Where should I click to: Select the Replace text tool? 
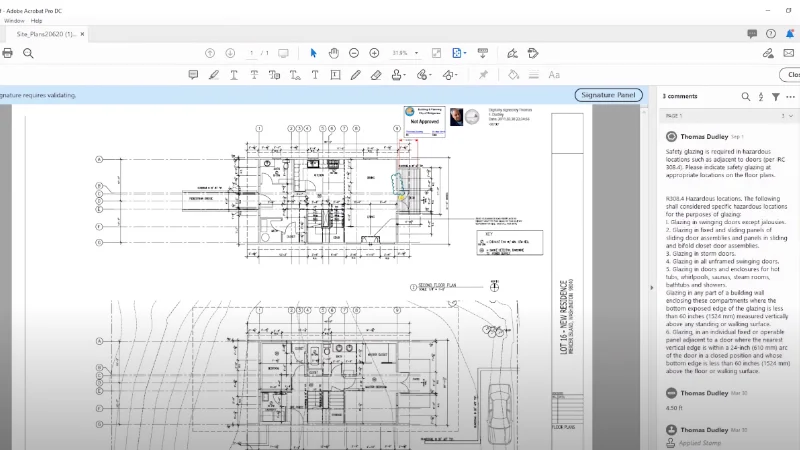click(x=274, y=75)
